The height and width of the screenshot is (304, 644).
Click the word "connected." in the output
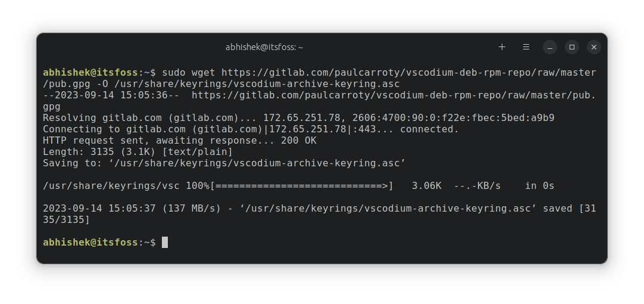point(429,129)
